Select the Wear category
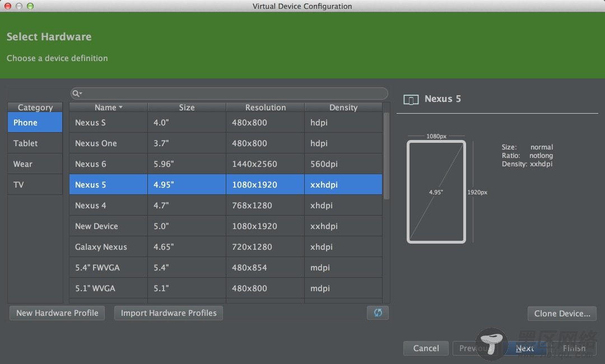The width and height of the screenshot is (605, 364). [35, 164]
